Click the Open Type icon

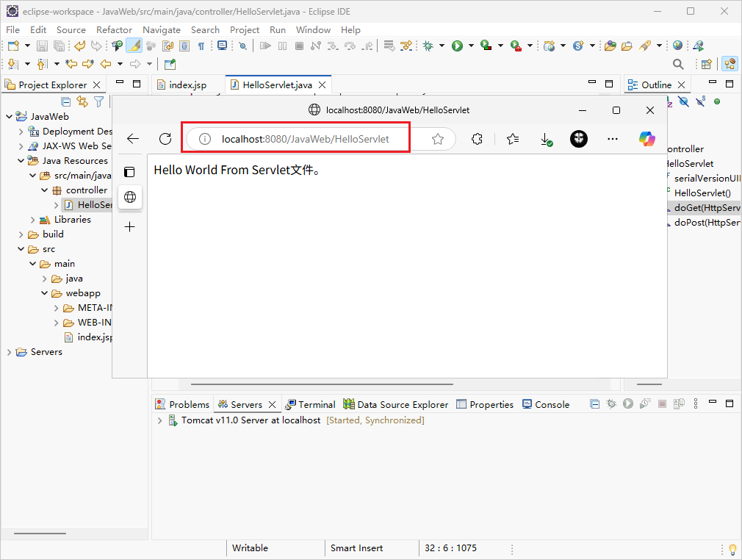click(x=610, y=46)
